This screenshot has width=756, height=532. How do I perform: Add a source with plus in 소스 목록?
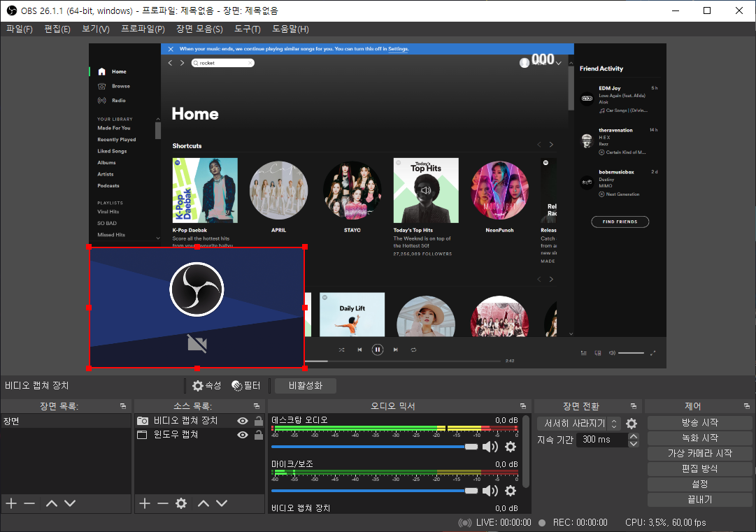click(145, 503)
